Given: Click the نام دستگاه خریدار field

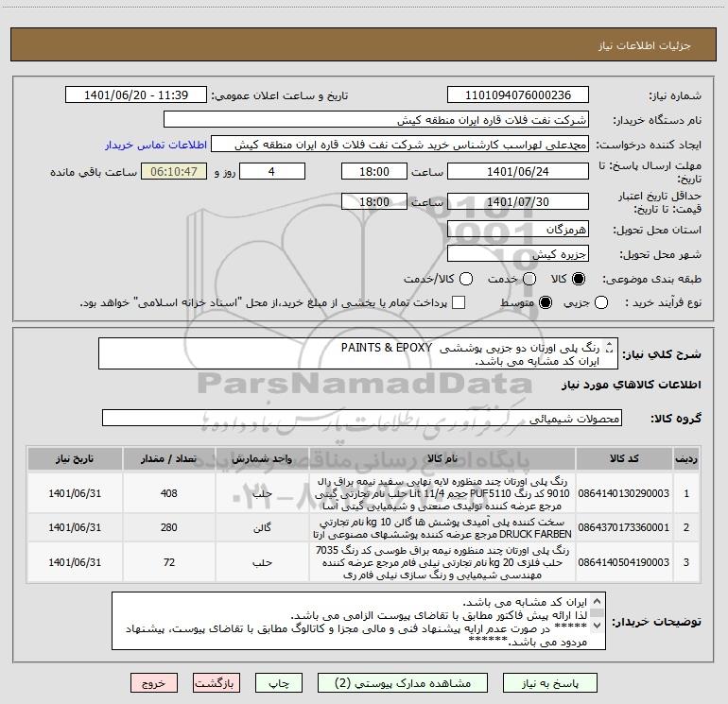Looking at the screenshot, I should click(x=376, y=120).
